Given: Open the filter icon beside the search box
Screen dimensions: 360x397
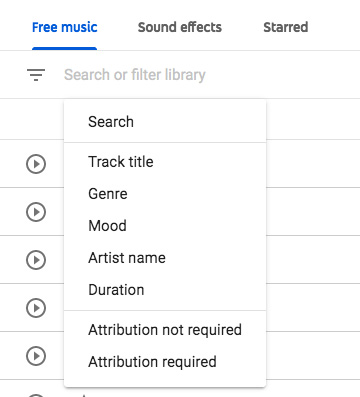Looking at the screenshot, I should point(36,75).
